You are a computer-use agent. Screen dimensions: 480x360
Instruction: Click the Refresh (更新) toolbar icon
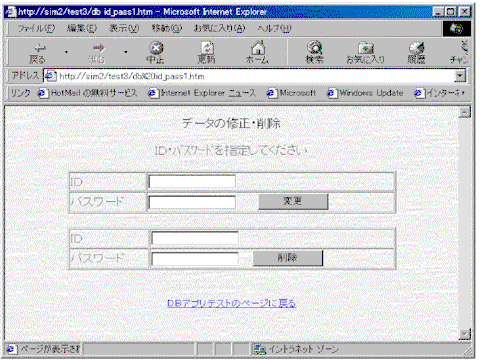tap(206, 53)
